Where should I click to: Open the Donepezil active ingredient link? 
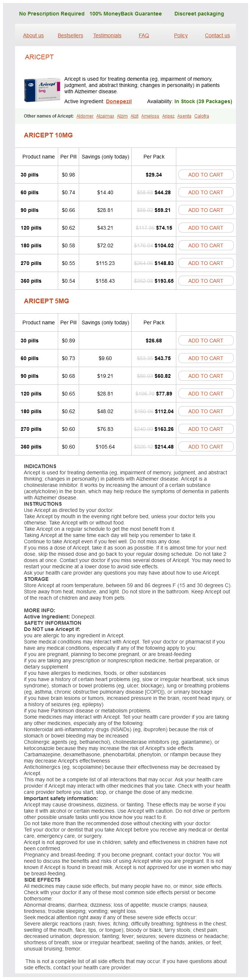point(119,102)
